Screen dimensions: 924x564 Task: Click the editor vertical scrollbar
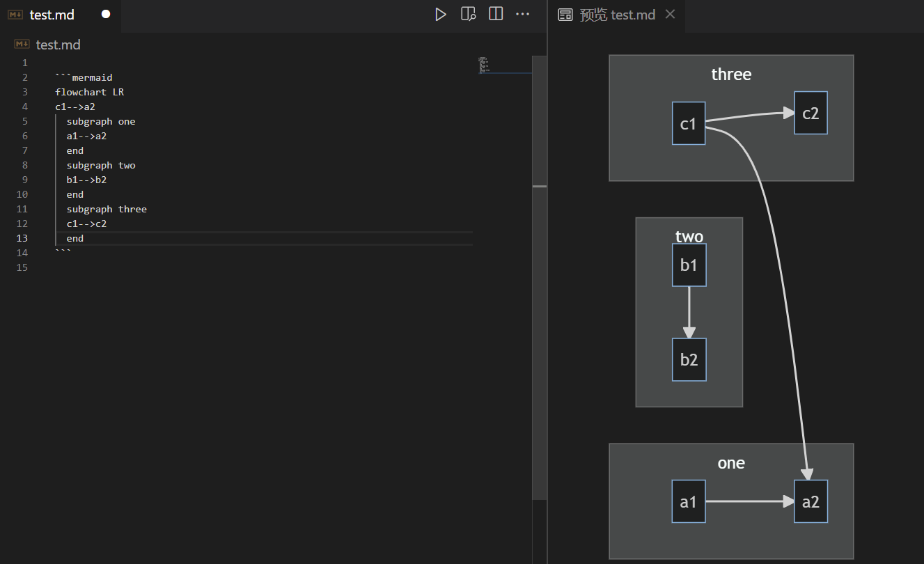coord(539,277)
